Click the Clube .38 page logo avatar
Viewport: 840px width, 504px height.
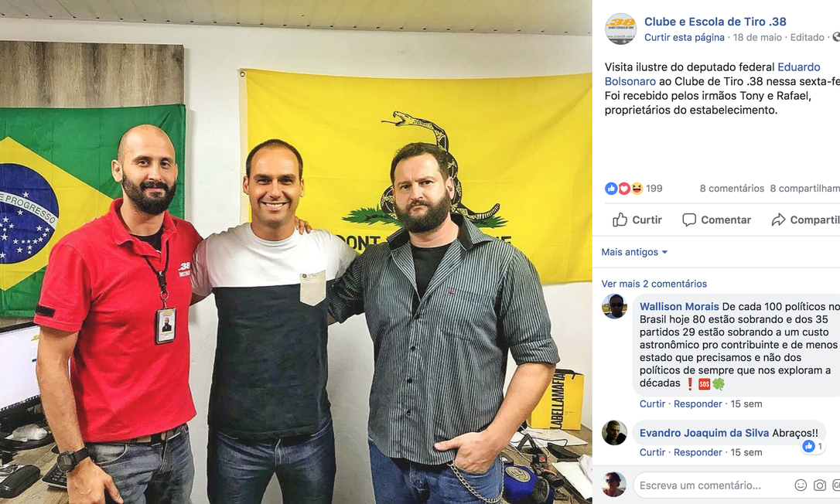(620, 29)
